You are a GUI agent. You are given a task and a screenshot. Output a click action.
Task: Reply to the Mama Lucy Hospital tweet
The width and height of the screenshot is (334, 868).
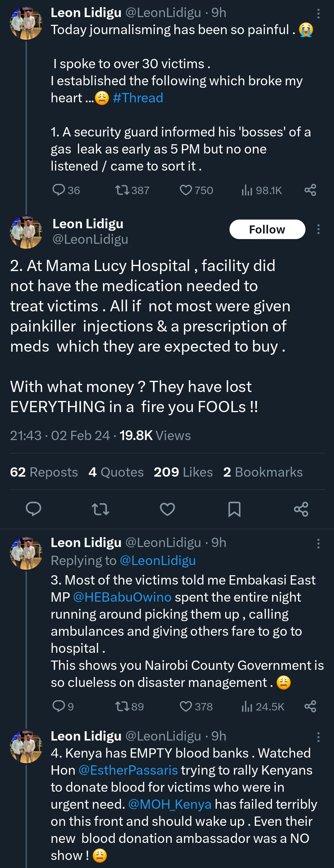pos(33,509)
